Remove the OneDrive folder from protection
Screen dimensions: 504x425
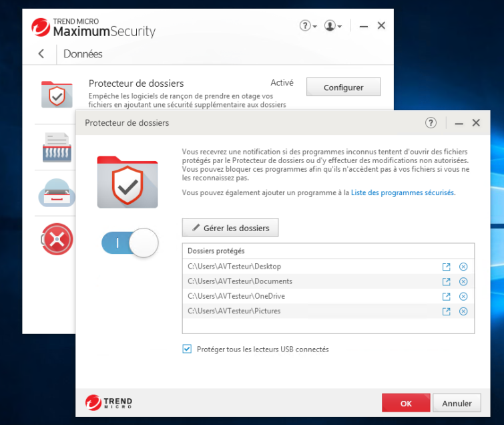pos(463,296)
